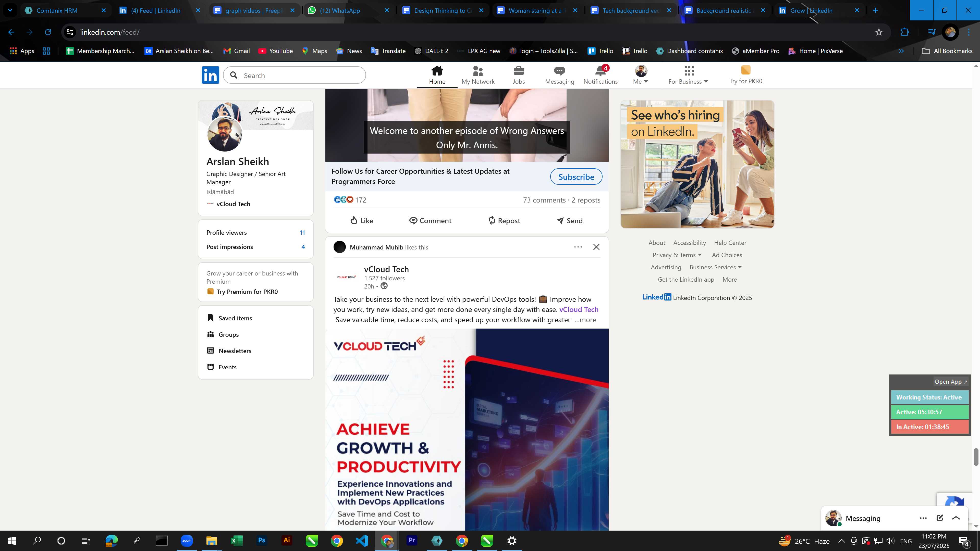Screen dimensions: 980x551
Task: Open the Home nav icon
Action: coord(437,75)
